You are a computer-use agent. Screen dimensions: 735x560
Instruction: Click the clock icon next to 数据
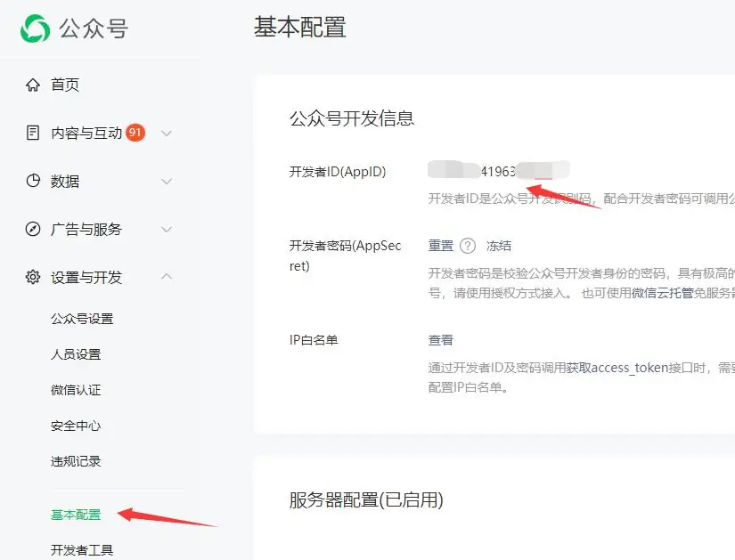(x=32, y=181)
